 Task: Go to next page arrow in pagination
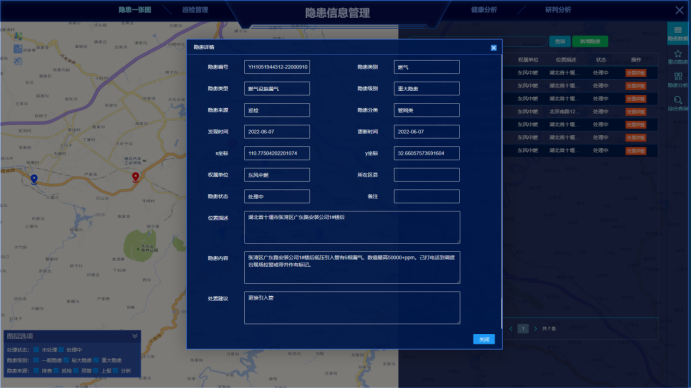535,329
